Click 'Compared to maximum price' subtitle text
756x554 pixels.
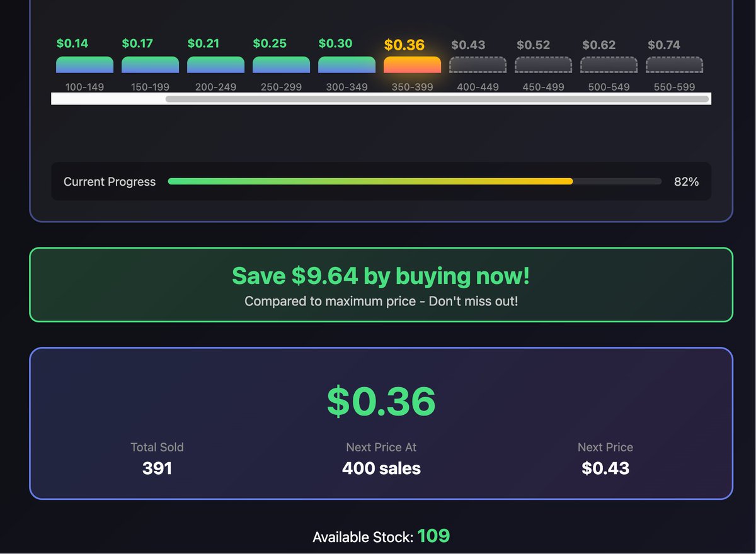click(381, 302)
